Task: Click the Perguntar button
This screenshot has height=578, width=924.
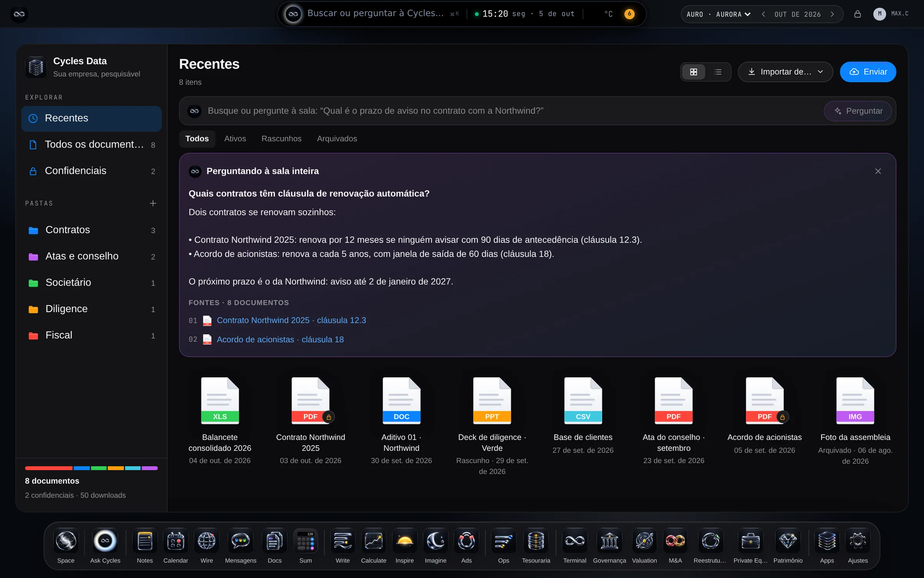Action: pyautogui.click(x=858, y=111)
